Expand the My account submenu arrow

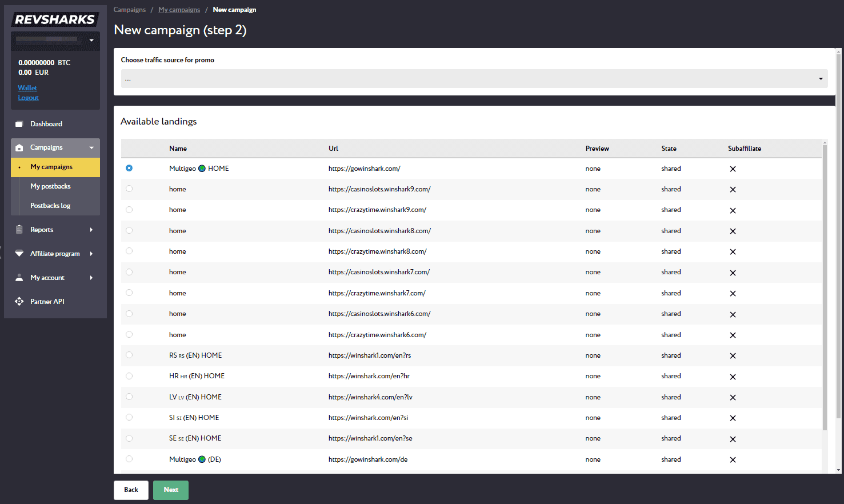[91, 278]
